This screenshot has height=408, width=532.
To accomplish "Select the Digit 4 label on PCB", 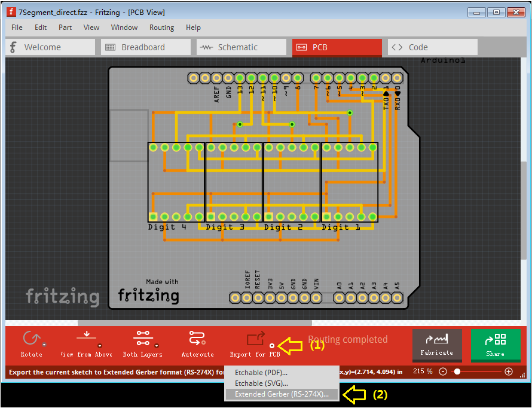I will pos(167,227).
